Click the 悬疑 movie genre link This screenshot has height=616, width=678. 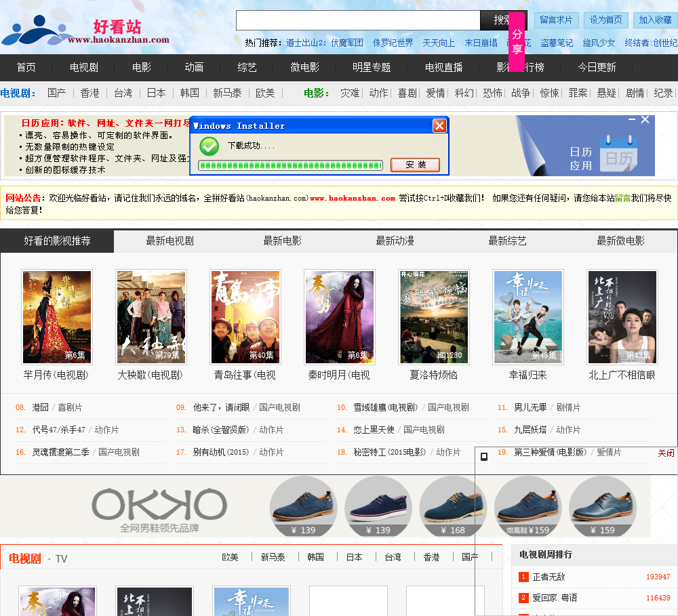[606, 94]
